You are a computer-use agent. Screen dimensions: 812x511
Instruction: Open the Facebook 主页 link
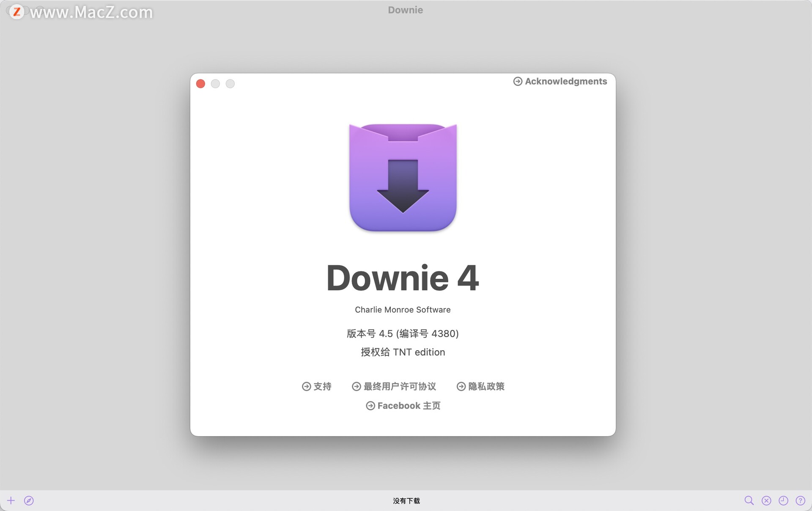[403, 406]
